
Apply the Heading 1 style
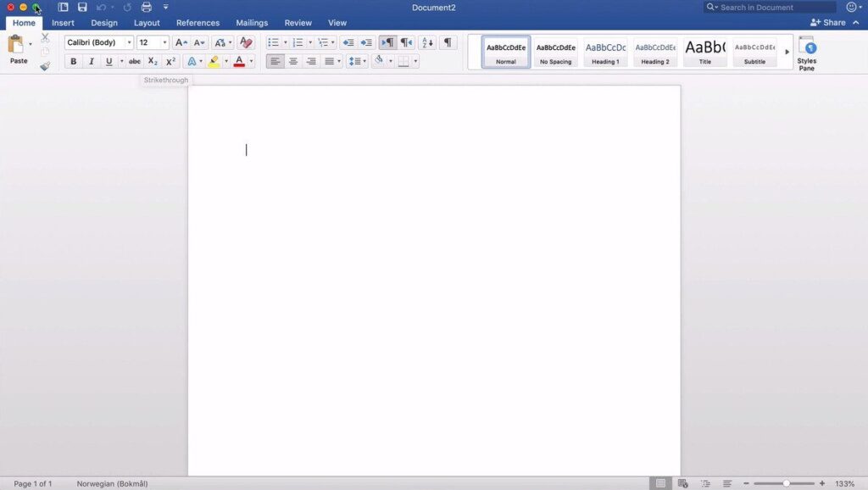pyautogui.click(x=604, y=51)
